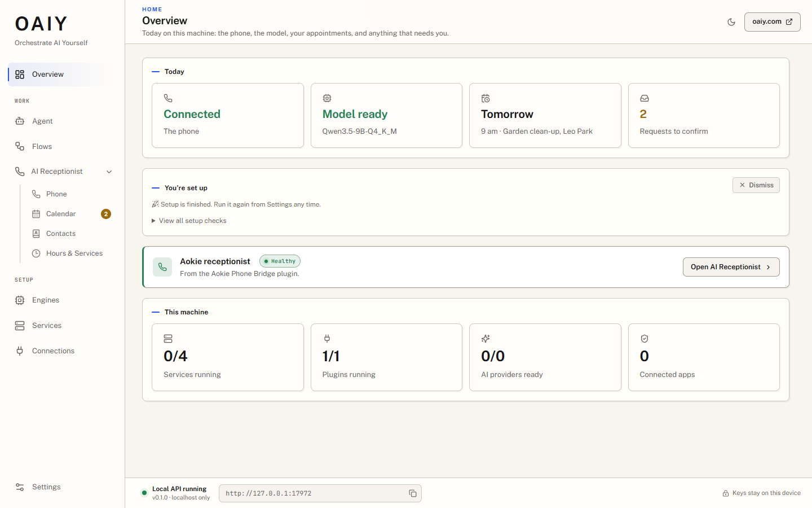The width and height of the screenshot is (812, 508).
Task: Toggle dark mode with the moon icon
Action: click(731, 22)
